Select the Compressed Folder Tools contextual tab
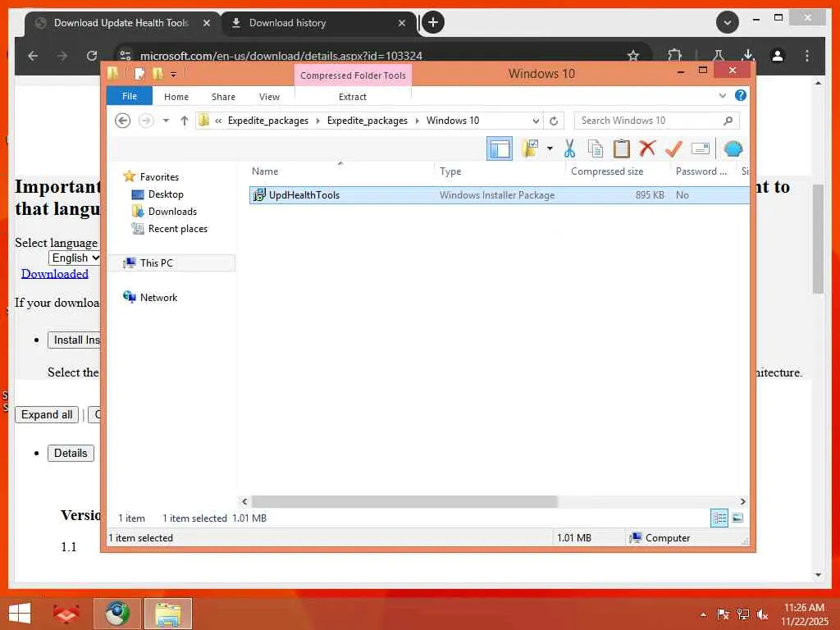Screen dimensions: 840x630 pyautogui.click(x=353, y=75)
